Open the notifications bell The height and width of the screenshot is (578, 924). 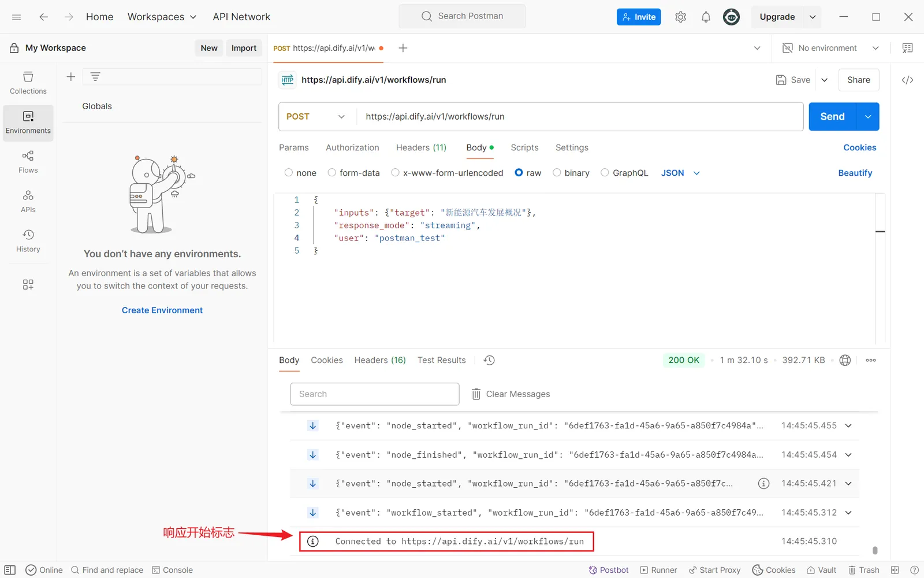click(706, 17)
